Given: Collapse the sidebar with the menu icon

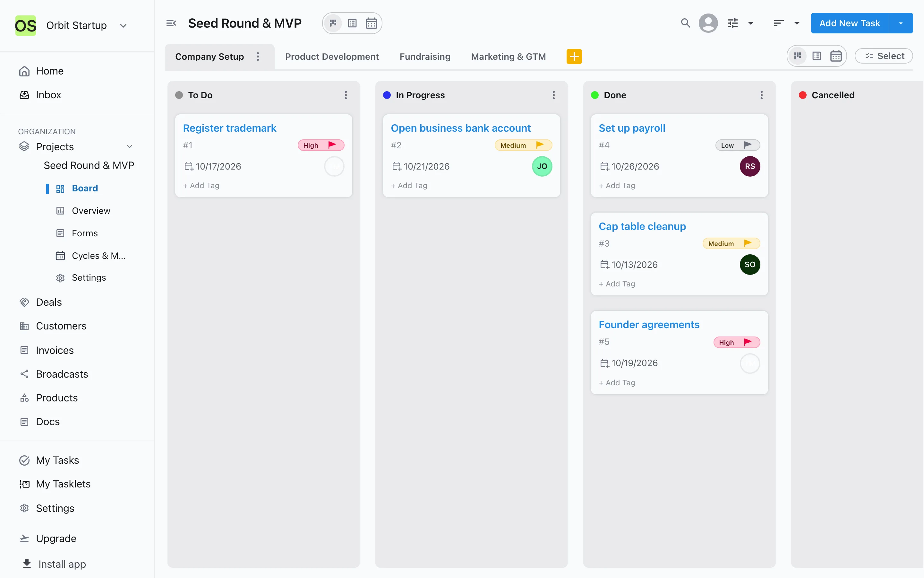Looking at the screenshot, I should click(171, 23).
